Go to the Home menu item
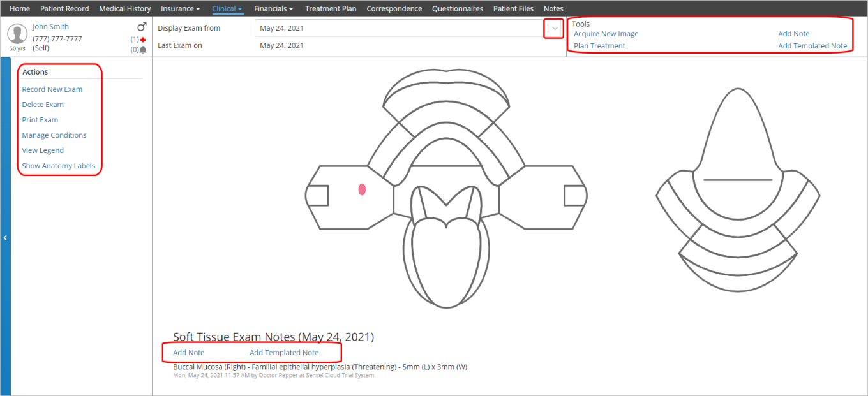Image resolution: width=868 pixels, height=396 pixels. (20, 9)
